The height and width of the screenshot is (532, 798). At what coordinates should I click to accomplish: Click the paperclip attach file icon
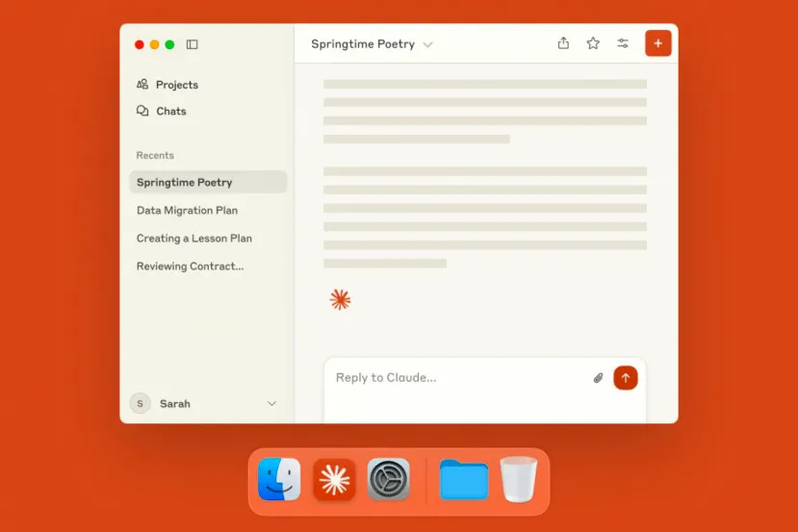pos(598,378)
